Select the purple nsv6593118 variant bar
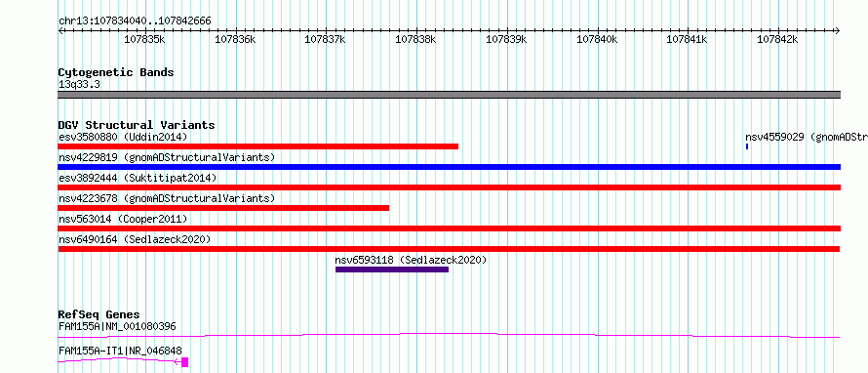Screen dimensions: 868x373 pos(392,269)
